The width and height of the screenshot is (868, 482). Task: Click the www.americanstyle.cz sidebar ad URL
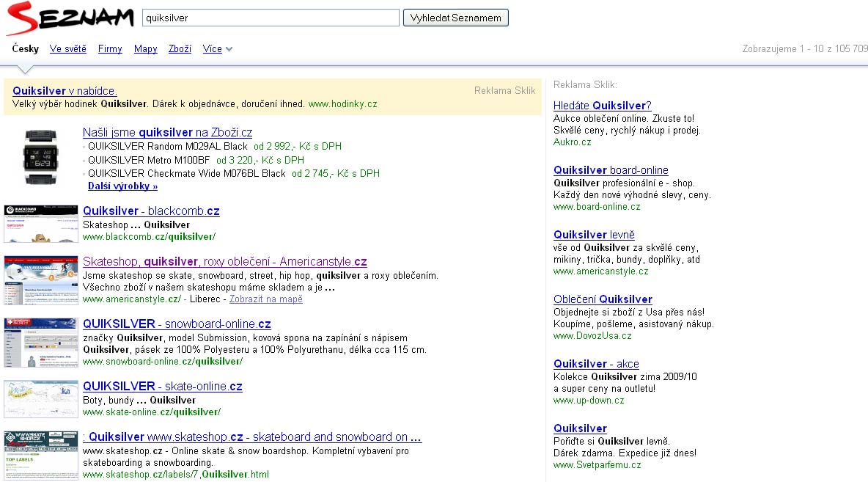(x=601, y=271)
